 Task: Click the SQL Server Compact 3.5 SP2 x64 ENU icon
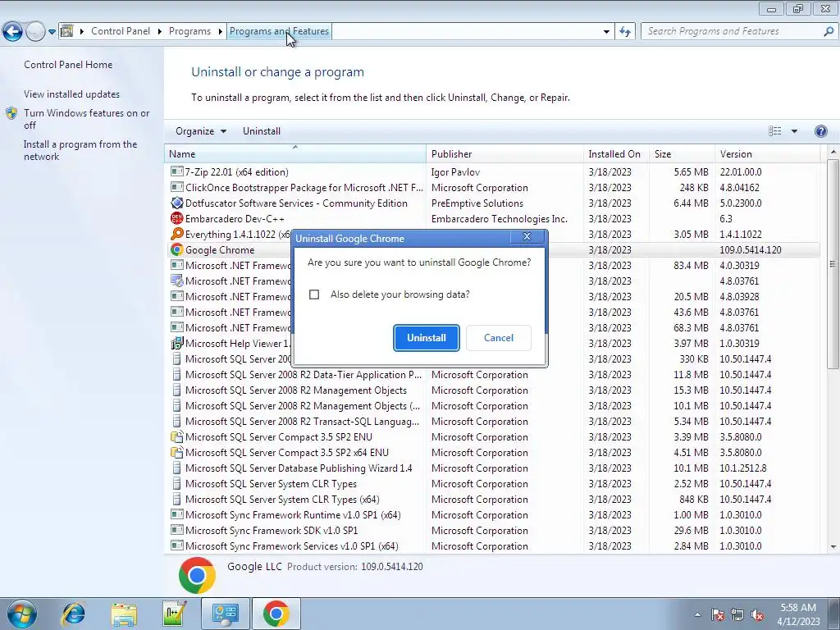pos(177,452)
